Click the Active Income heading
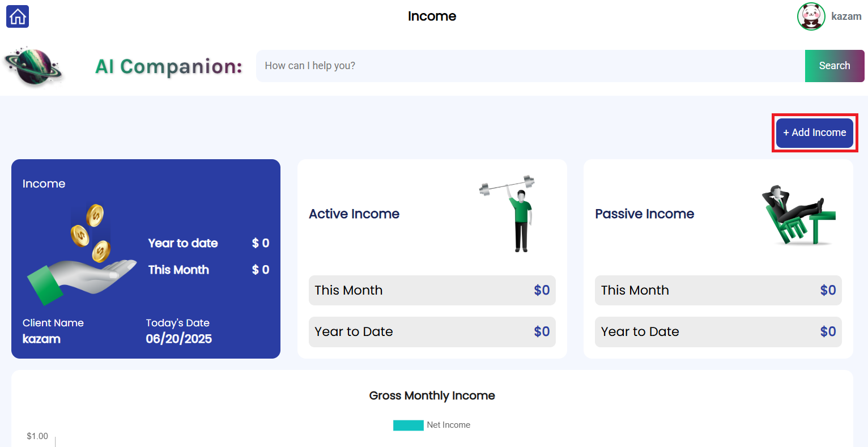Viewport: 868px width, 447px height. click(x=354, y=214)
